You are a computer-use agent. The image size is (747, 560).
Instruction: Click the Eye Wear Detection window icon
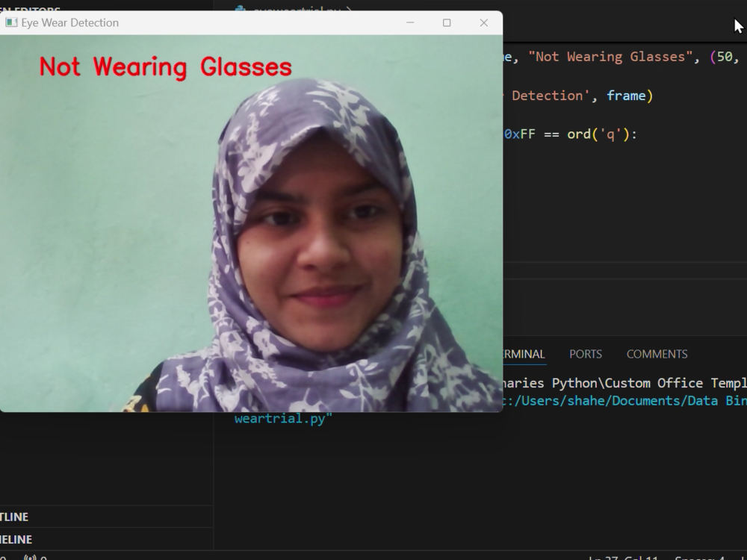pos(11,23)
